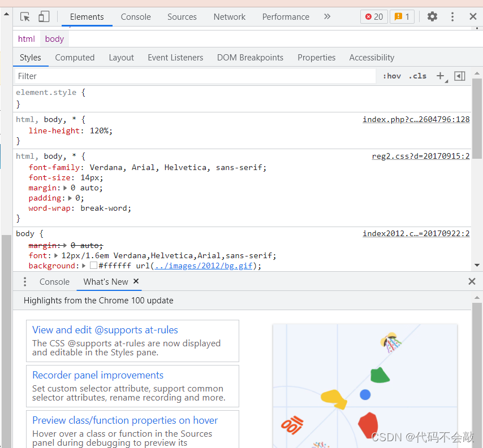The height and width of the screenshot is (448, 483).
Task: Open the 20 errors badge
Action: point(374,16)
